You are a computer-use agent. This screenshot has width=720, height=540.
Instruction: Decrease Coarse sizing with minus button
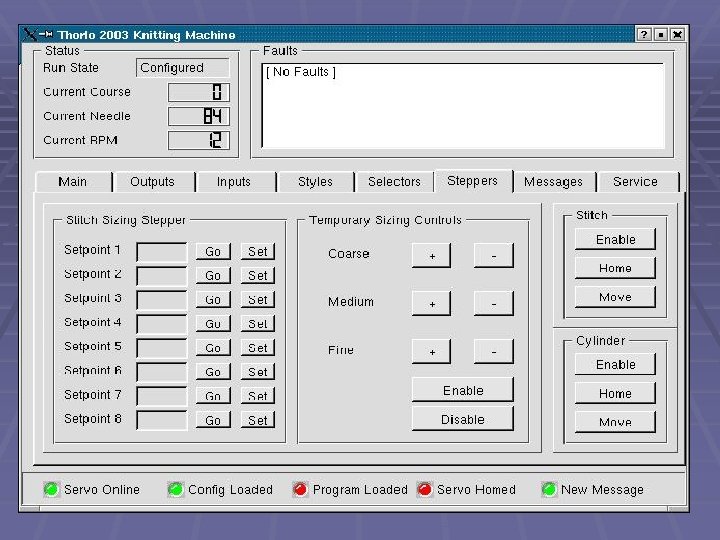pyautogui.click(x=494, y=256)
